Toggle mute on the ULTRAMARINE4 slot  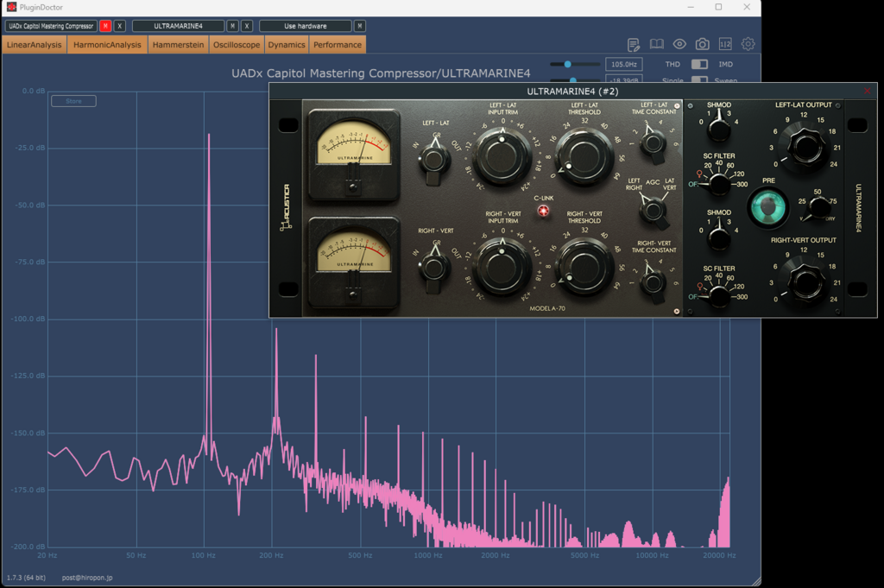click(232, 26)
